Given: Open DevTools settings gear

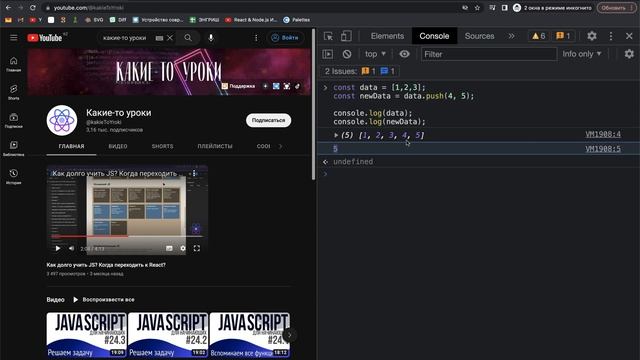Looking at the screenshot, I should click(592, 36).
